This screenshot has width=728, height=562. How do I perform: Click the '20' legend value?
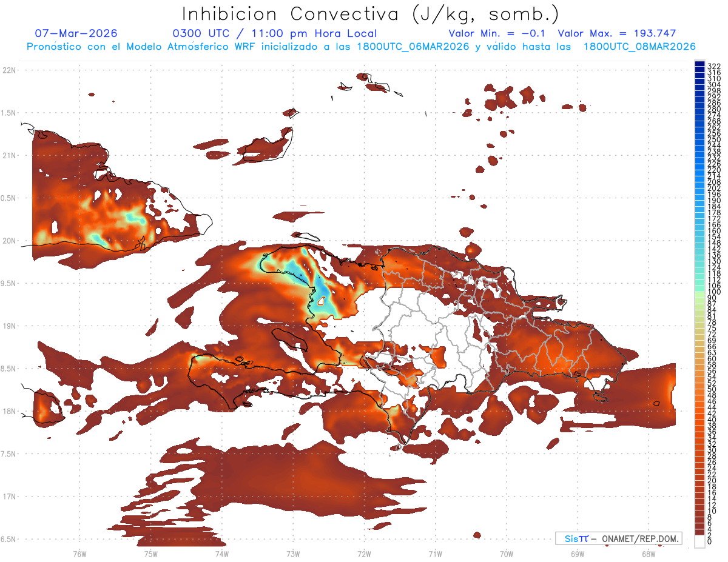click(712, 480)
